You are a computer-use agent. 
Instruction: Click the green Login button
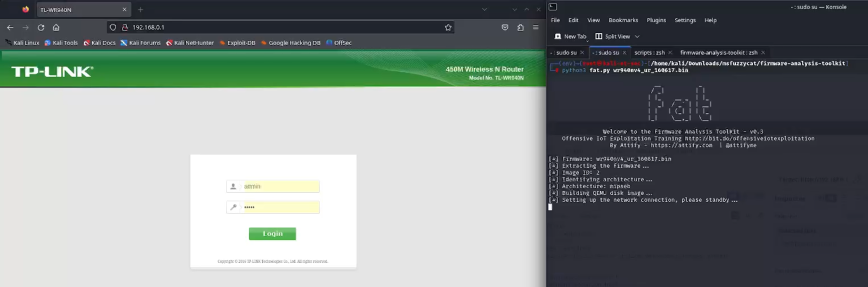point(272,234)
